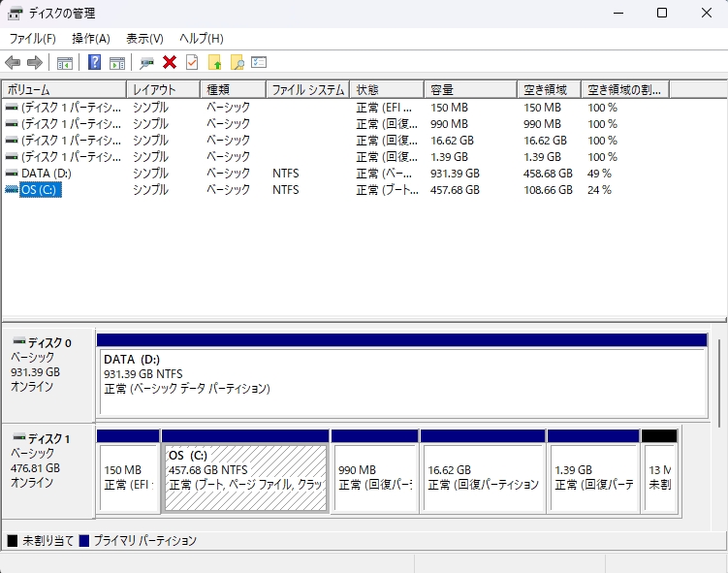The image size is (728, 573).
Task: Click the ディスク 0 disk label
Action: pyautogui.click(x=48, y=342)
